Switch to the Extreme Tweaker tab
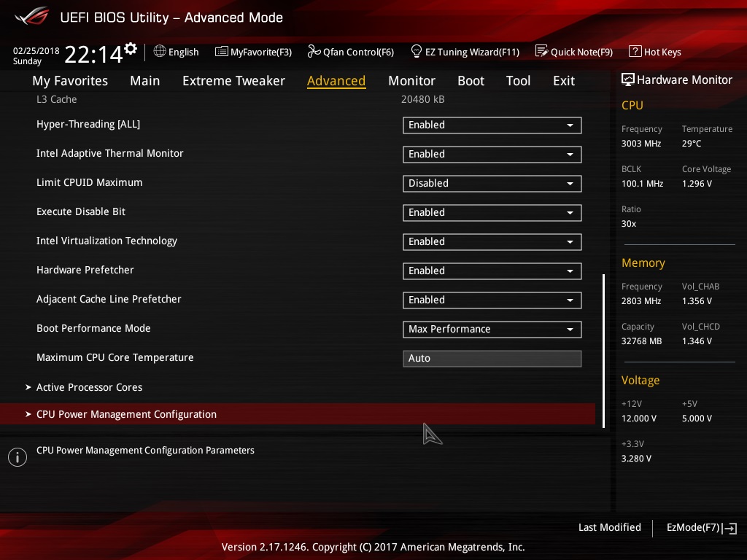The width and height of the screenshot is (747, 560). (233, 81)
